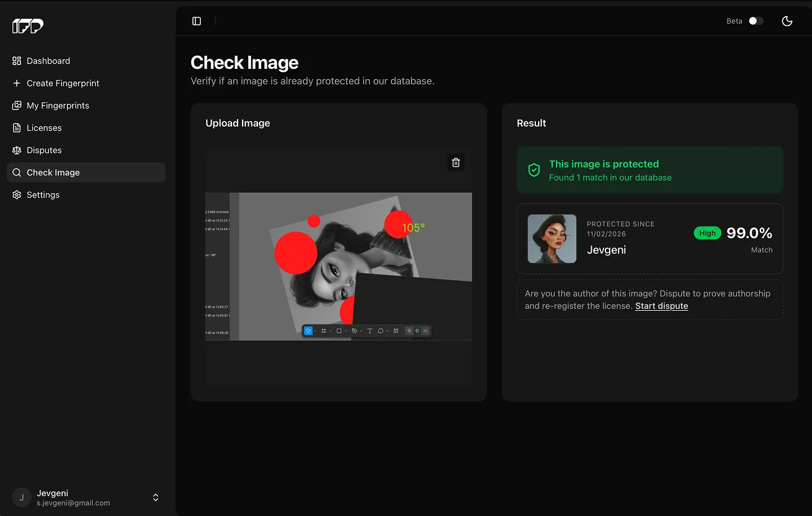Image resolution: width=812 pixels, height=516 pixels.
Task: Toggle the Beta switch
Action: 756,21
